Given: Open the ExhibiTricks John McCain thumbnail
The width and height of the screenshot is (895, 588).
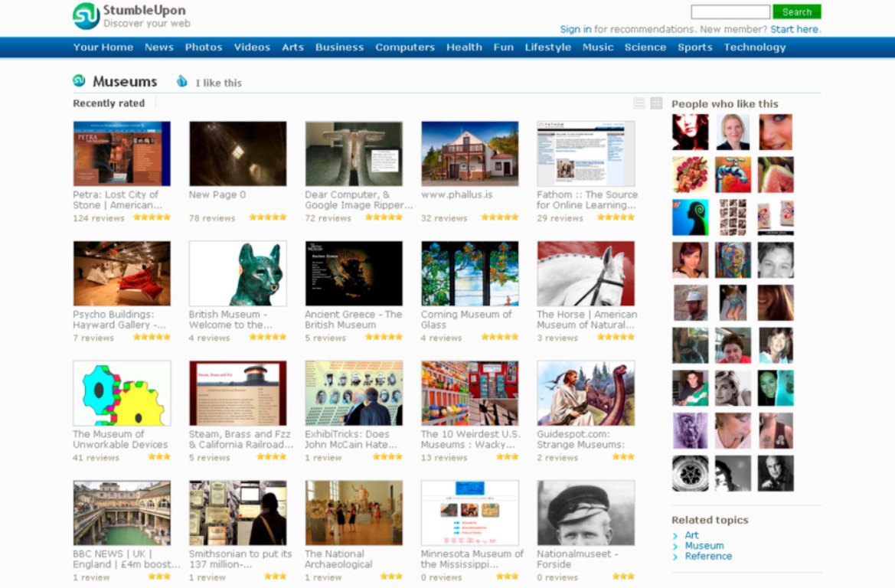Looking at the screenshot, I should point(354,394).
